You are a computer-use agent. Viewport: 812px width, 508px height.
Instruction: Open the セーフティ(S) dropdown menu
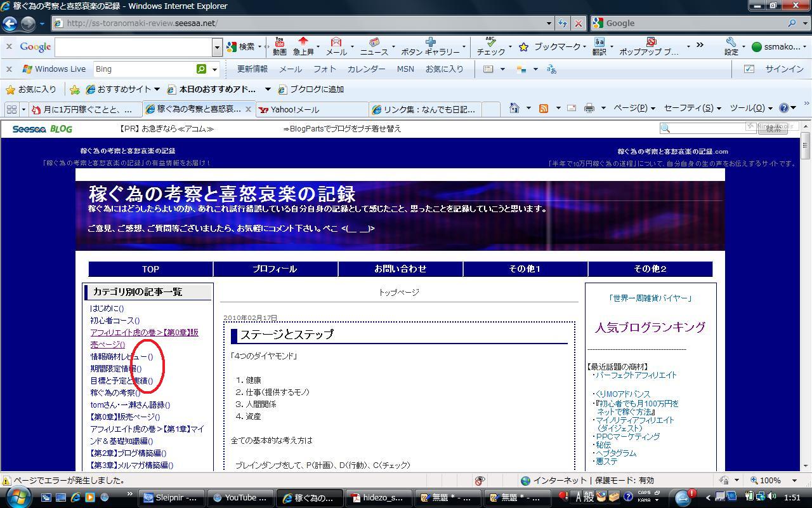pyautogui.click(x=693, y=108)
